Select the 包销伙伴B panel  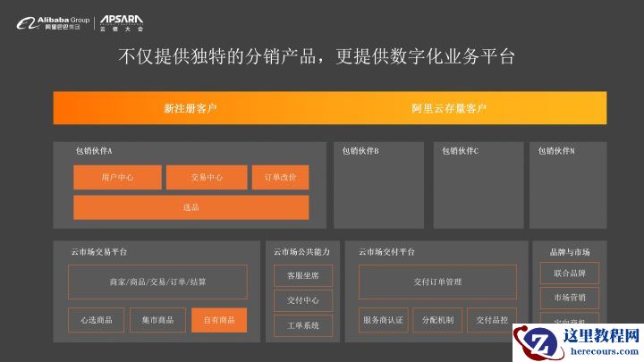(x=378, y=185)
